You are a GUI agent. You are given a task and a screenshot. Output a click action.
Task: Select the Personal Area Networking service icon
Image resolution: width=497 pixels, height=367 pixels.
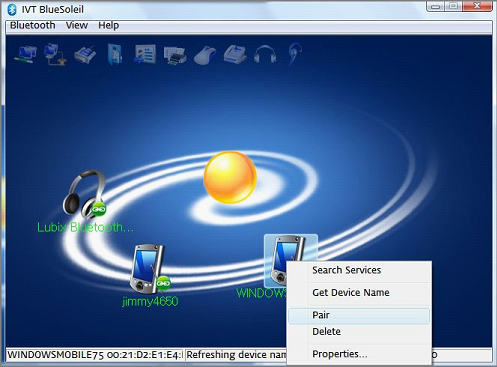[26, 54]
